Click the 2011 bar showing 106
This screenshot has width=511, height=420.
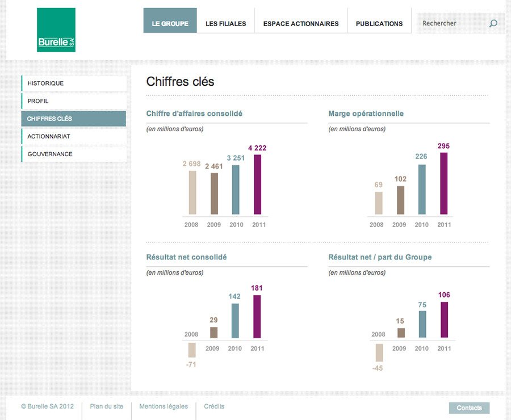tap(444, 321)
